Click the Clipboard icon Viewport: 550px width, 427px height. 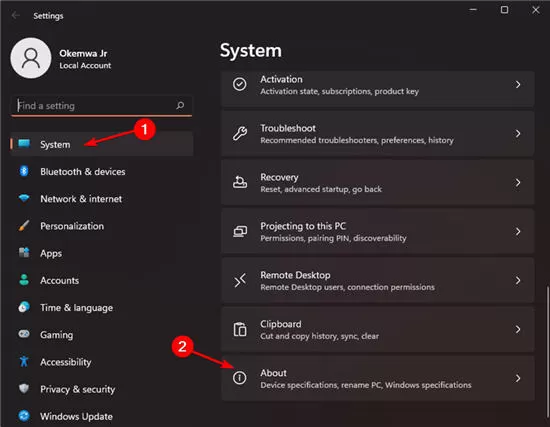(x=240, y=329)
